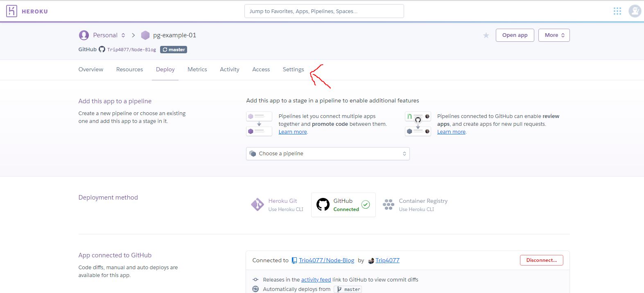
Task: Click the HEROKU wordmark text
Action: click(x=35, y=11)
